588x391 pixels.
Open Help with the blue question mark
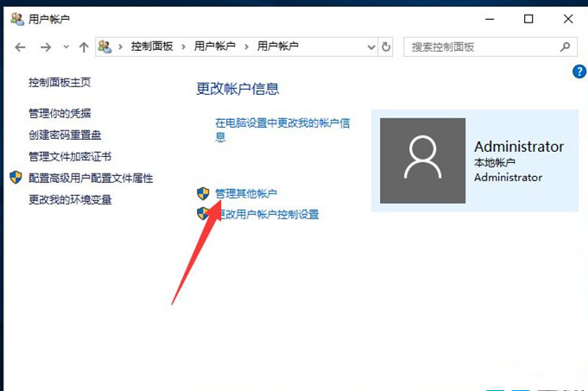point(579,72)
